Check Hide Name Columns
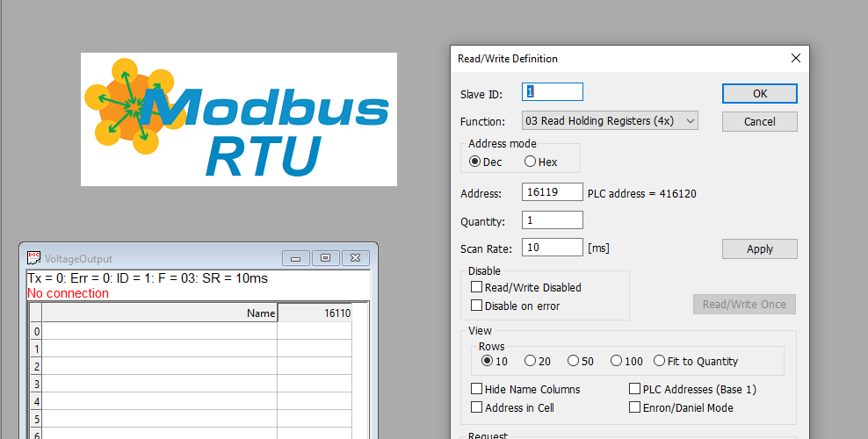 [x=525, y=389]
